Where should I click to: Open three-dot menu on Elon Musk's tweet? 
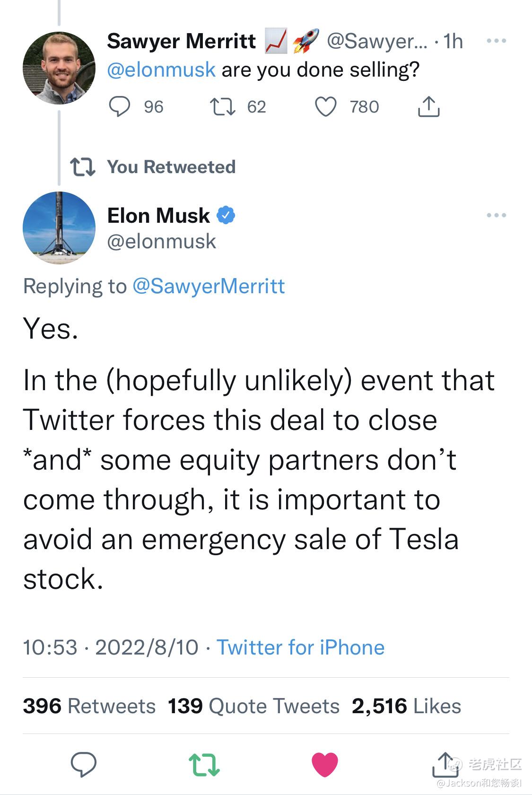(497, 216)
